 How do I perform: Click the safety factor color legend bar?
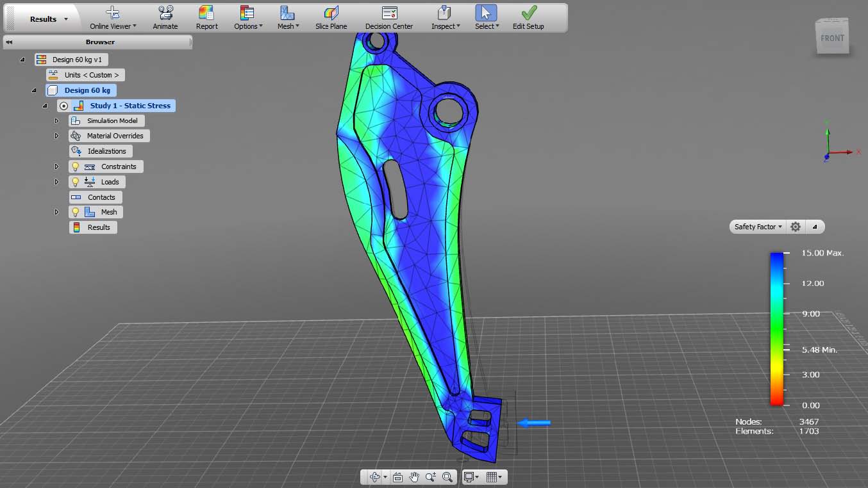click(777, 329)
